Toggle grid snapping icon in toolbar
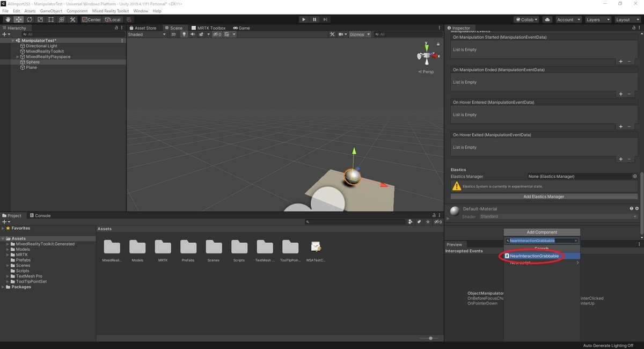This screenshot has height=349, width=644. coord(129,19)
